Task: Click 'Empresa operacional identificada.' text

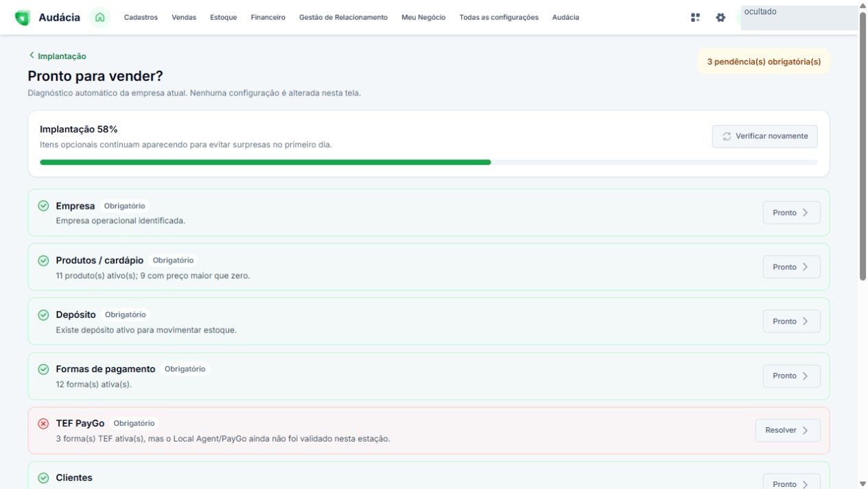Action: click(x=121, y=221)
